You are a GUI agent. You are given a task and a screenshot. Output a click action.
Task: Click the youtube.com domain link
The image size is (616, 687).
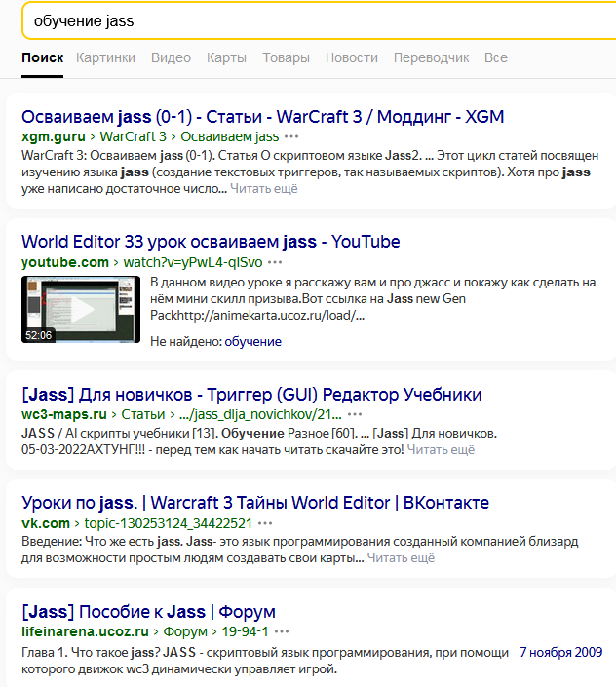coord(65,262)
